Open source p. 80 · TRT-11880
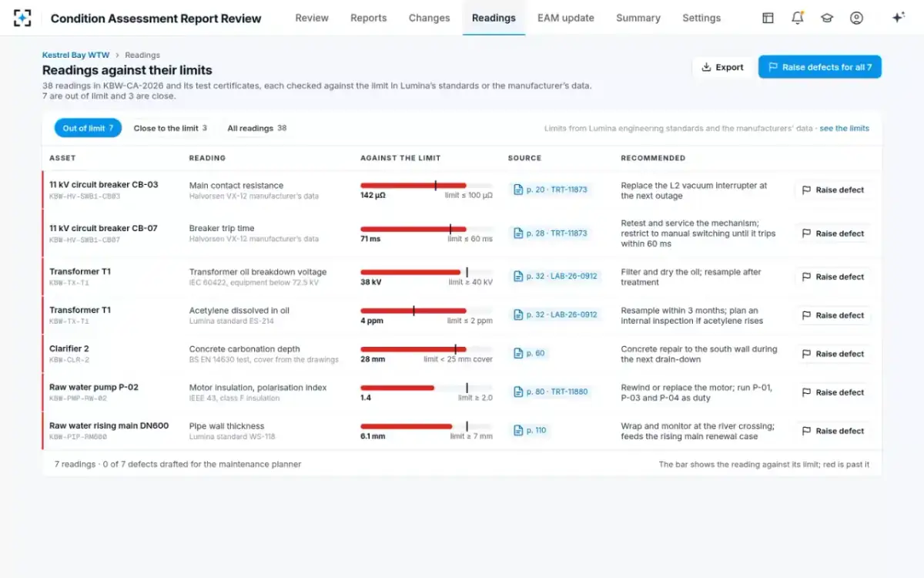Image resolution: width=924 pixels, height=578 pixels. (x=551, y=391)
